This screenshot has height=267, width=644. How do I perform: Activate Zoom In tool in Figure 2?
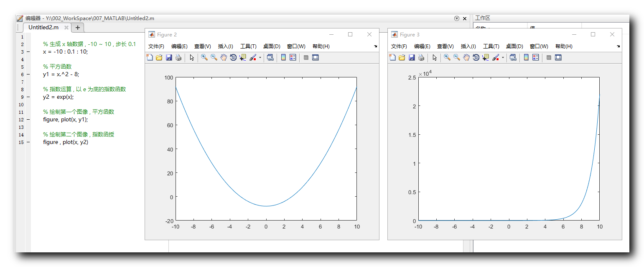pos(204,57)
